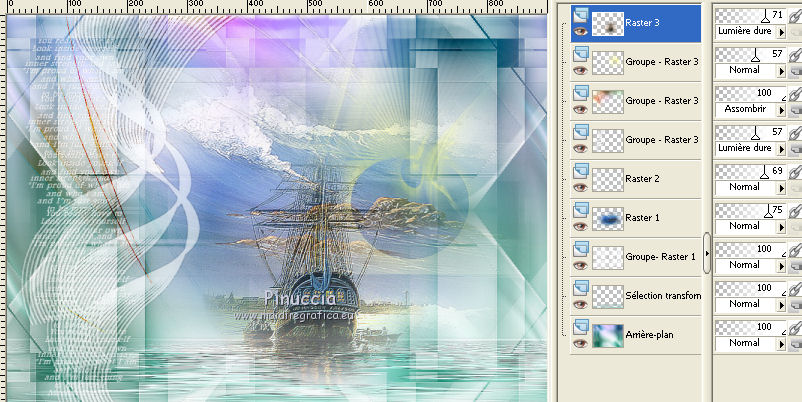The image size is (802, 402).
Task: Toggle the link chain icon for Raster 3
Action: coord(794,15)
